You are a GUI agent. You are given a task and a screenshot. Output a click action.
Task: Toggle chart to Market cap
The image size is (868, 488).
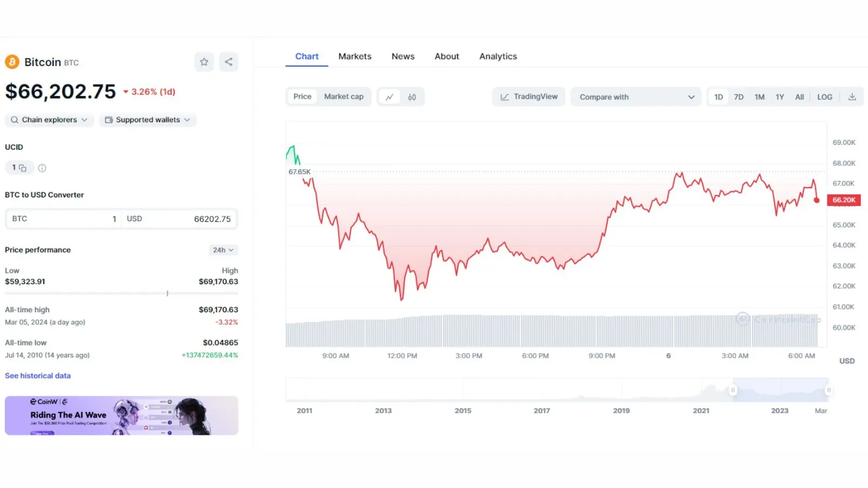coord(344,97)
